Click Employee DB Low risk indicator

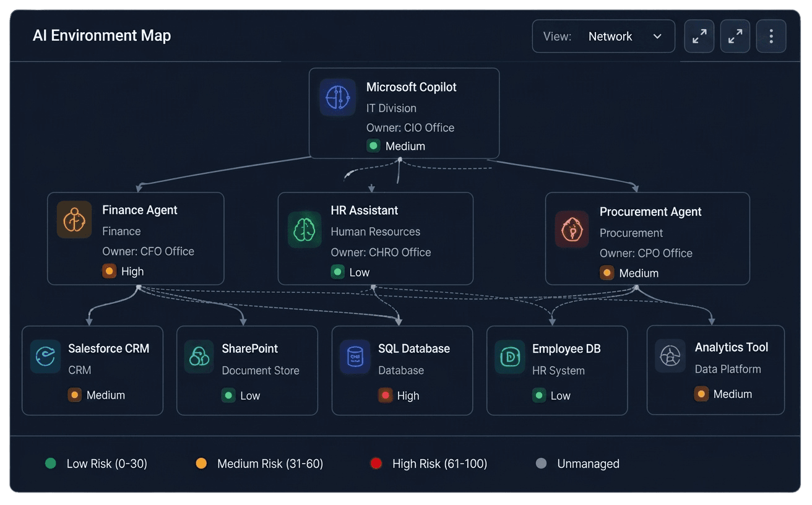point(539,395)
